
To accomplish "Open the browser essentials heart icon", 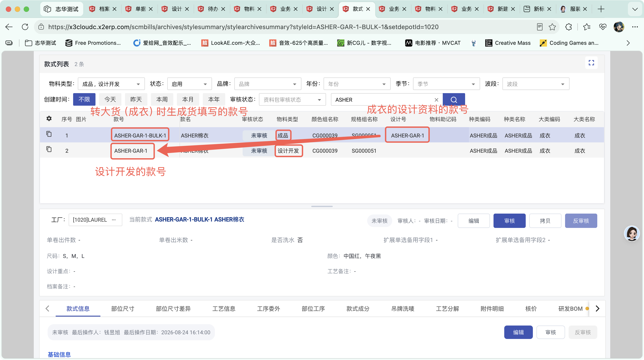I will (603, 27).
